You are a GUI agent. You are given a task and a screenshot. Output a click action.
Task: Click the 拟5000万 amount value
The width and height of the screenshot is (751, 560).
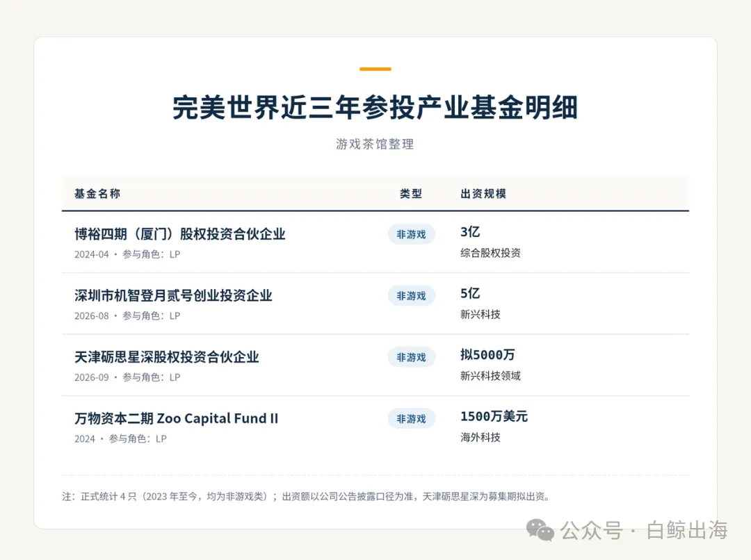487,354
